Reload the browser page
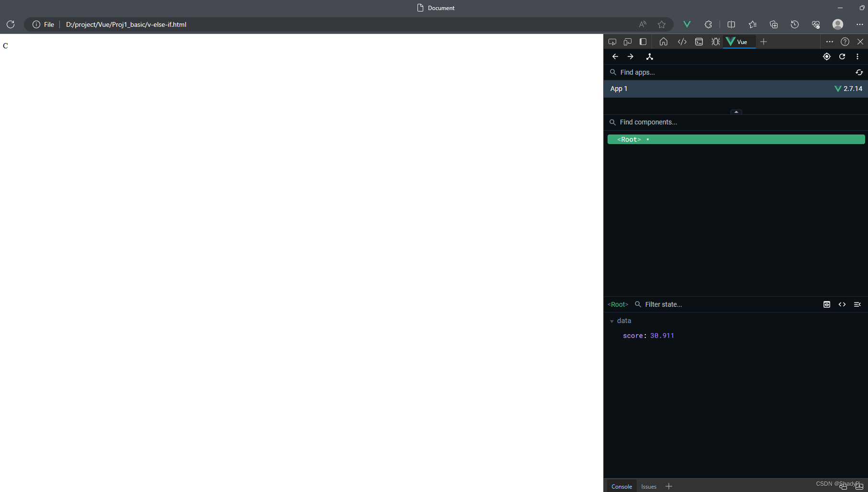The height and width of the screenshot is (492, 868). tap(11, 24)
